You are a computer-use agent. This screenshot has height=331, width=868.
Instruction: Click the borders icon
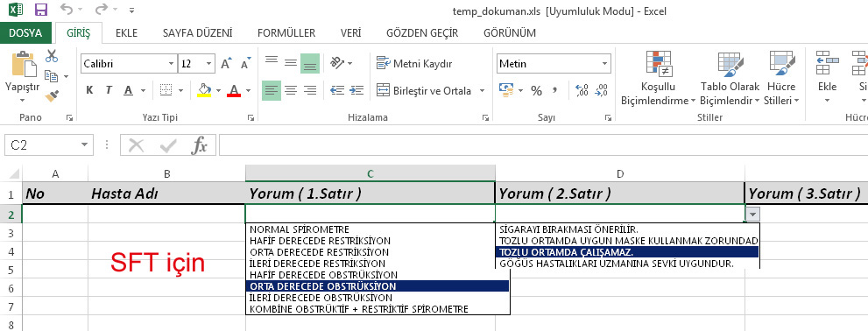coord(166,90)
